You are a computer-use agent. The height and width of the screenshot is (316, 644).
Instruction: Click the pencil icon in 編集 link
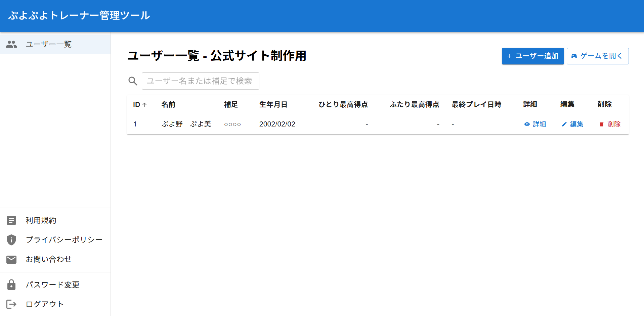click(564, 124)
